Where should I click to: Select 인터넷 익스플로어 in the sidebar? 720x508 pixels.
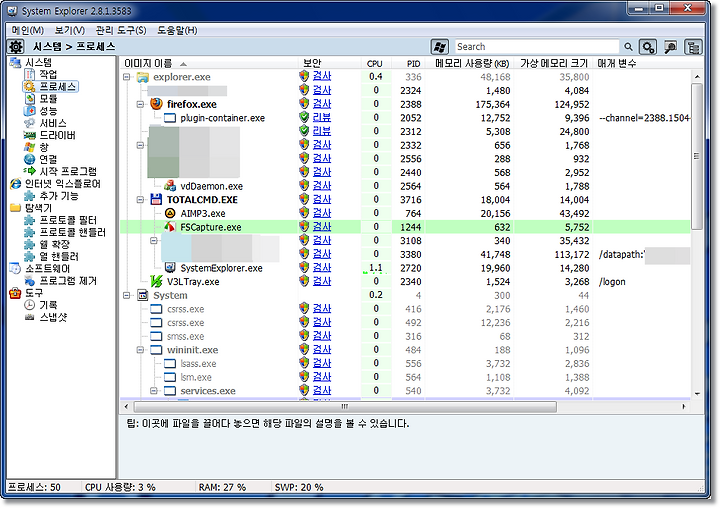pos(62,184)
